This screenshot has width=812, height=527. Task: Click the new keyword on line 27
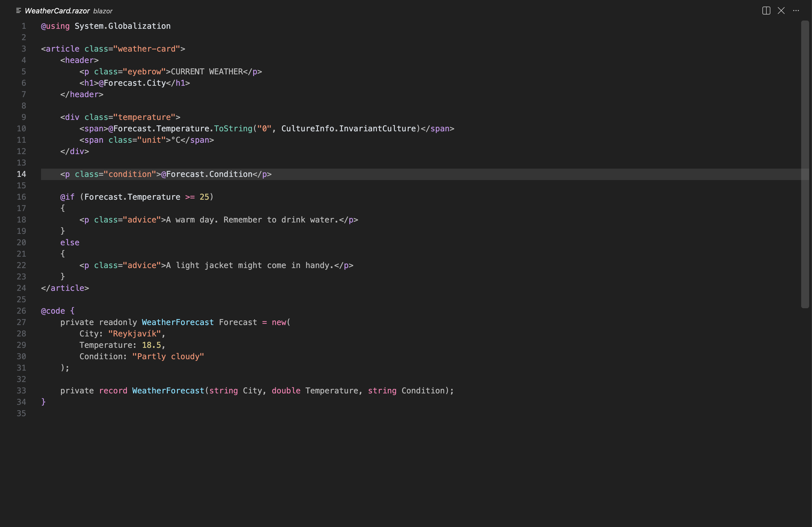tap(279, 322)
